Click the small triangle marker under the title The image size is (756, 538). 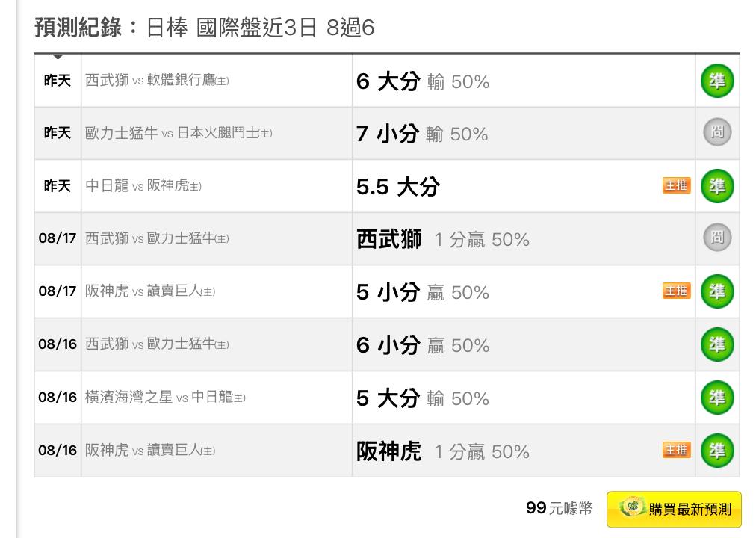coord(58,56)
